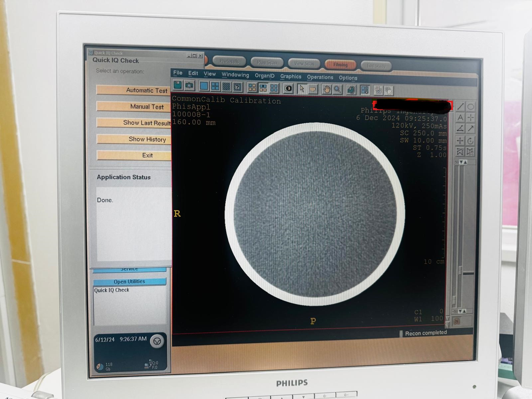
Task: Activate the hand pan tool
Action: [327, 88]
